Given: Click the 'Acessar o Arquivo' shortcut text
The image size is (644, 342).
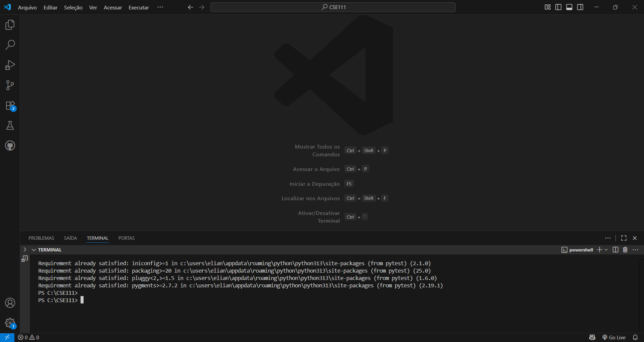Looking at the screenshot, I should click(x=316, y=169).
